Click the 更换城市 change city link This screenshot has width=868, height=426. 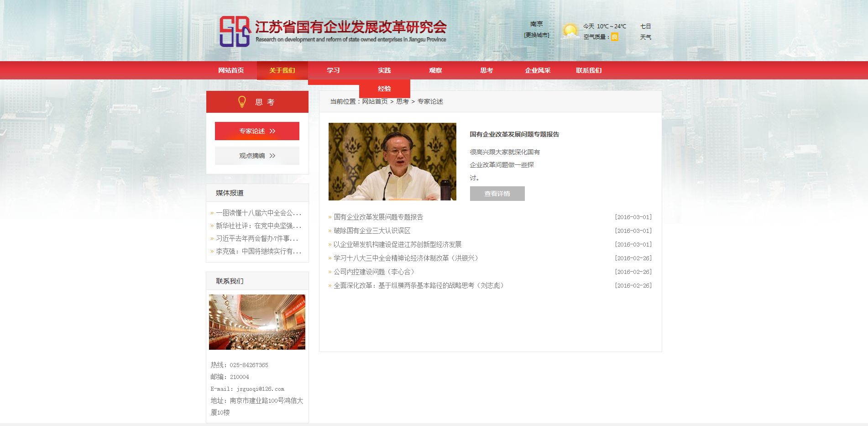pyautogui.click(x=536, y=35)
